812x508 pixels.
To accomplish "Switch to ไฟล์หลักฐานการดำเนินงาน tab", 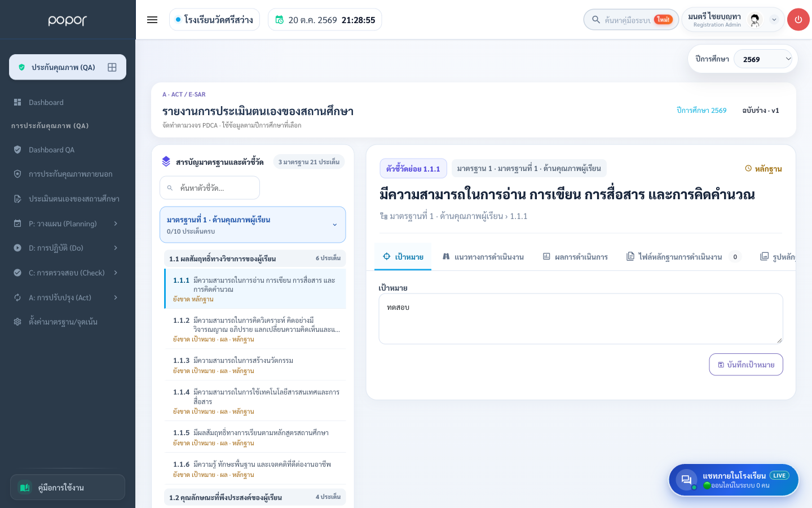I will pyautogui.click(x=684, y=257).
